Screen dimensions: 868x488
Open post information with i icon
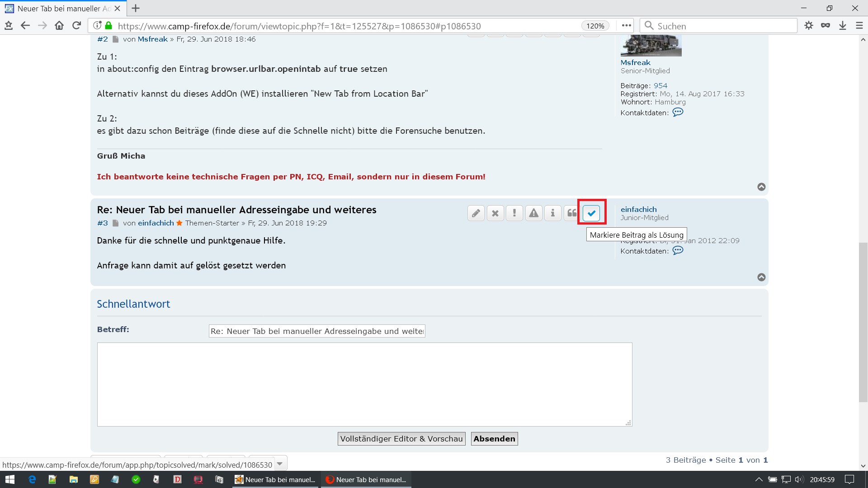click(552, 213)
